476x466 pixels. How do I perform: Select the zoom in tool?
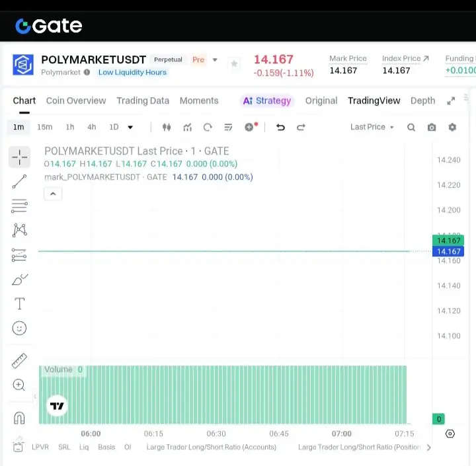[x=19, y=385]
